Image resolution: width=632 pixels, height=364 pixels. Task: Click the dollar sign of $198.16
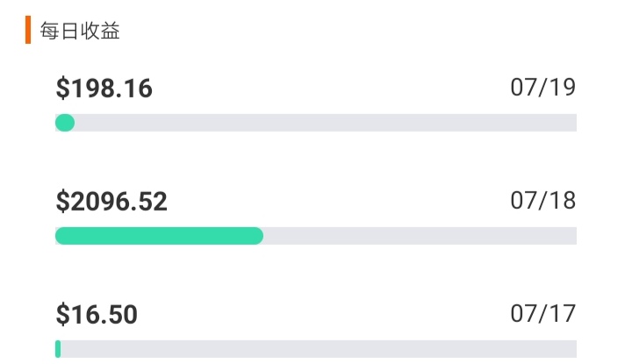[62, 89]
